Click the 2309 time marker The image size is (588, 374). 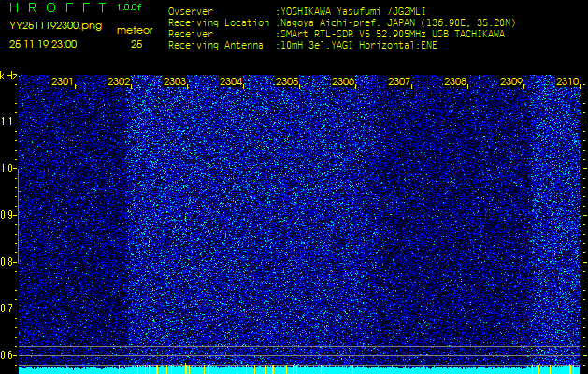point(511,81)
